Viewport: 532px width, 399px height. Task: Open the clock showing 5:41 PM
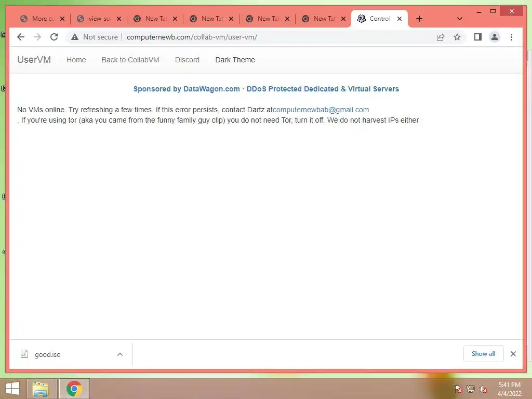coord(509,389)
